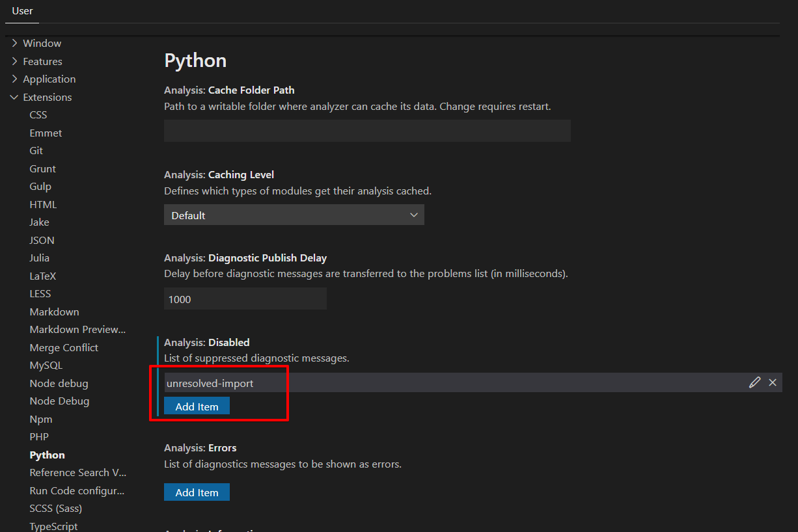Open Grunt extension settings
Image resolution: width=798 pixels, height=532 pixels.
[43, 168]
